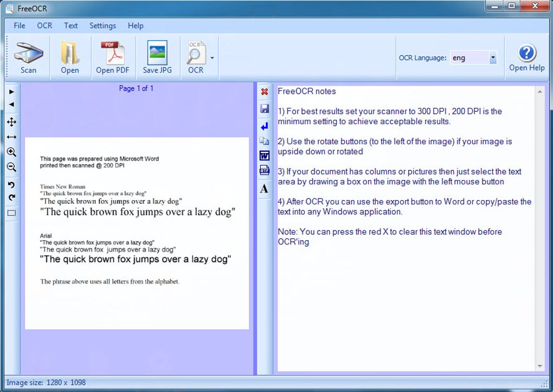Export text to Microsoft Word icon
The image size is (553, 392).
pos(265,156)
